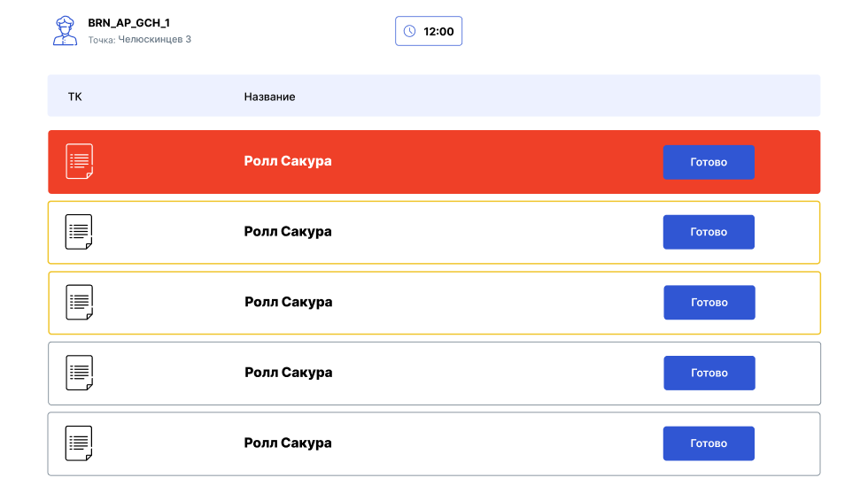Open the document icon in the fourth row
The width and height of the screenshot is (868, 501).
coord(79,373)
